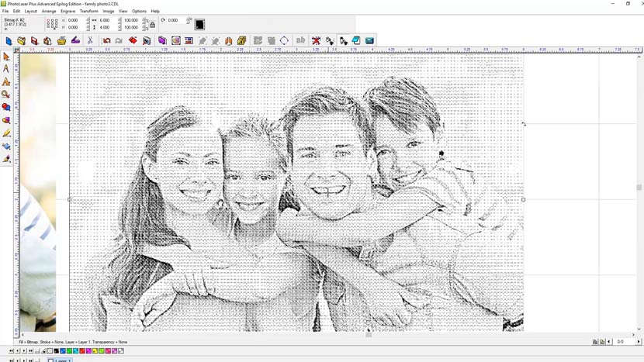Open the Image menu
The height and width of the screenshot is (362, 644).
click(x=109, y=12)
